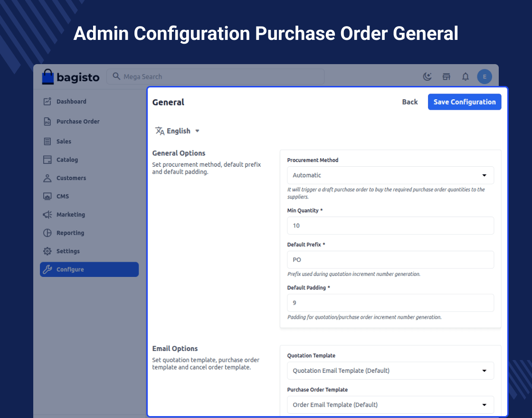Click the Customers sidebar icon
Image resolution: width=532 pixels, height=418 pixels.
point(47,178)
